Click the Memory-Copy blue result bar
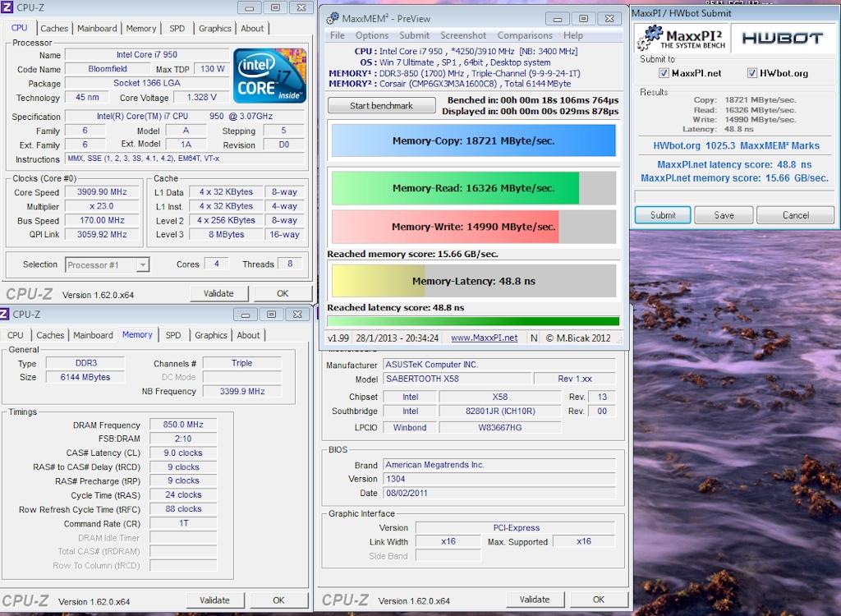The height and width of the screenshot is (616, 841). [x=474, y=140]
